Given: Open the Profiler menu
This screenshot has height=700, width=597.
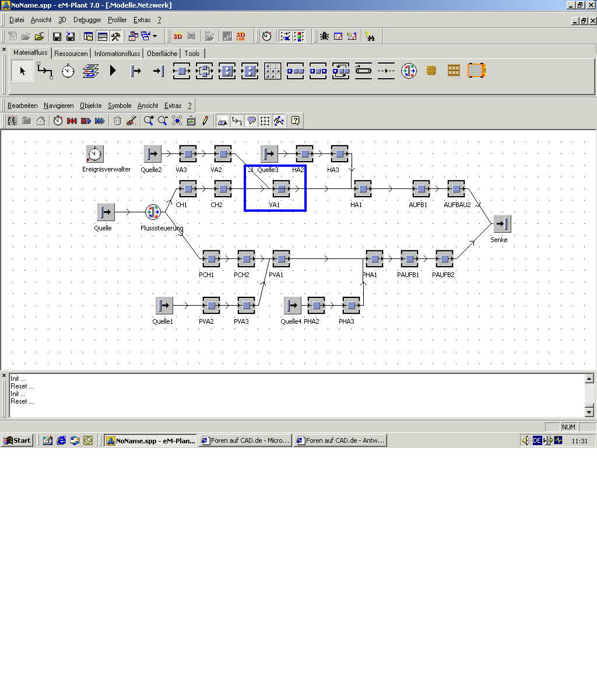Looking at the screenshot, I should [117, 20].
